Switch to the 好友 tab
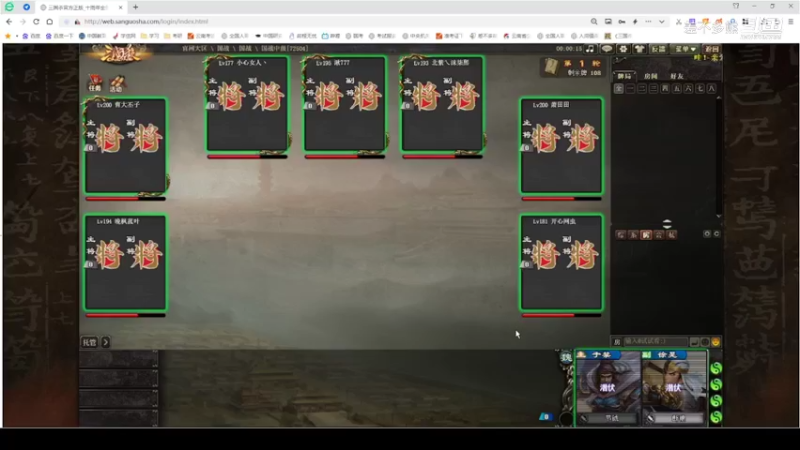The height and width of the screenshot is (450, 800). [x=677, y=76]
